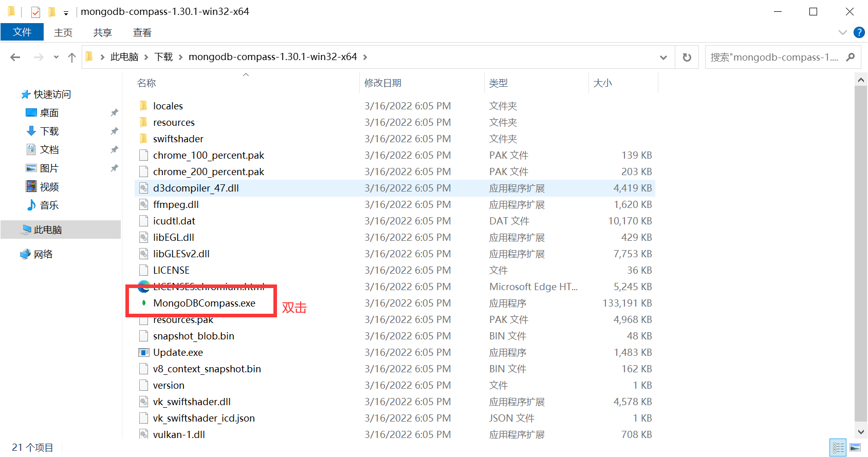Click the pin icon beside 桌面
Screen dimensions: 868x457
click(x=114, y=112)
